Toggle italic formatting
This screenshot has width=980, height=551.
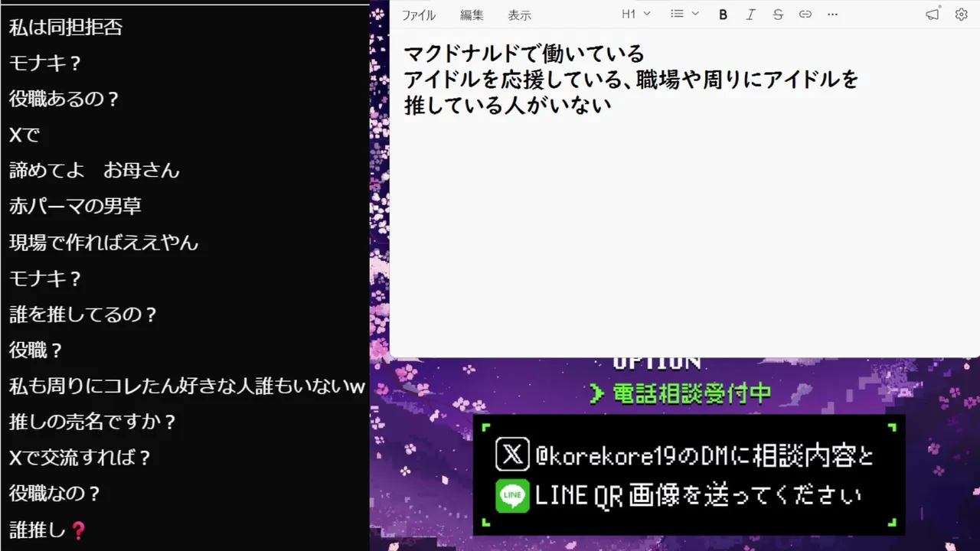pyautogui.click(x=750, y=15)
